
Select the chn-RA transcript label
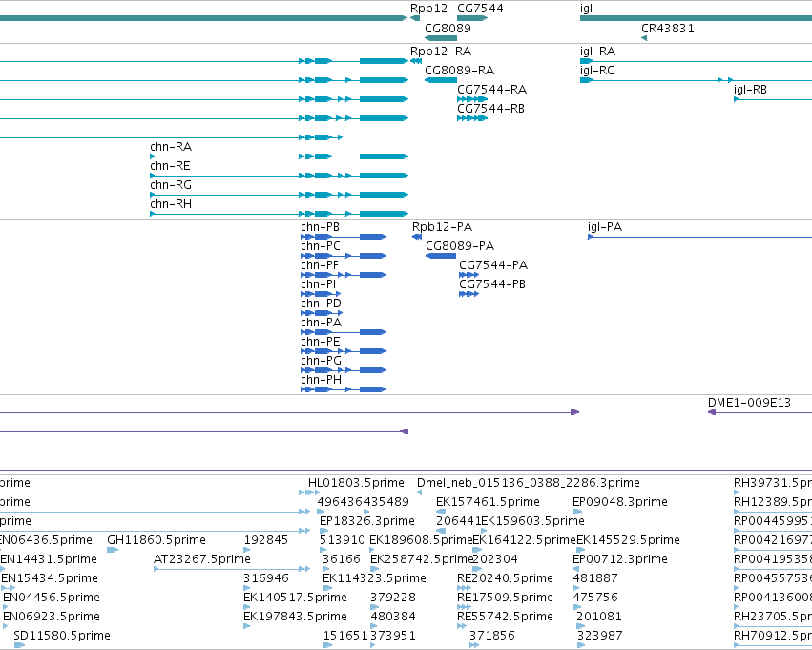pos(171,147)
